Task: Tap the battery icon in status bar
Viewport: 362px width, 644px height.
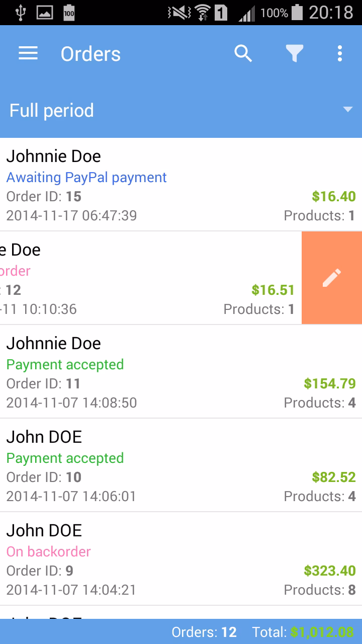Action: tap(298, 13)
